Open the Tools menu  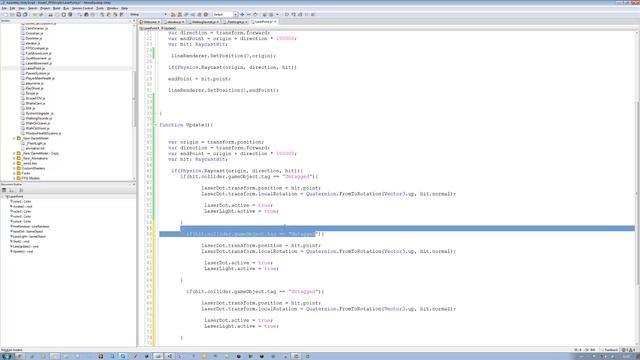point(100,8)
